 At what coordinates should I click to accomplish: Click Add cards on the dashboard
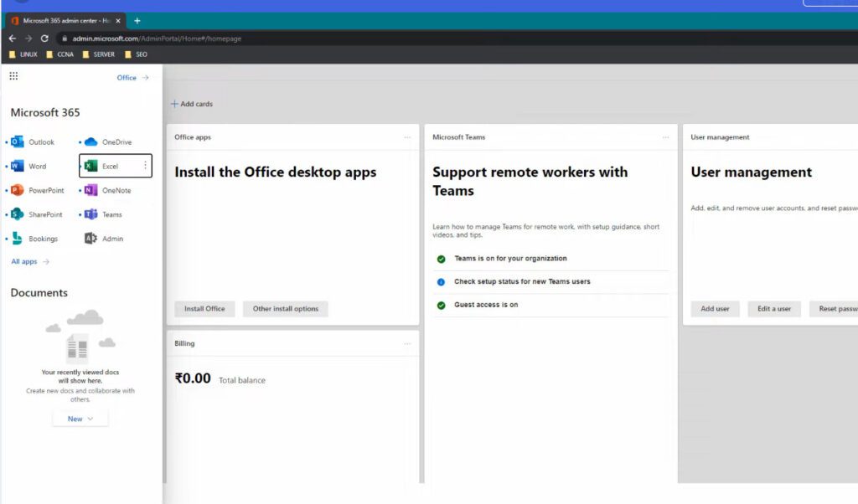pos(192,104)
